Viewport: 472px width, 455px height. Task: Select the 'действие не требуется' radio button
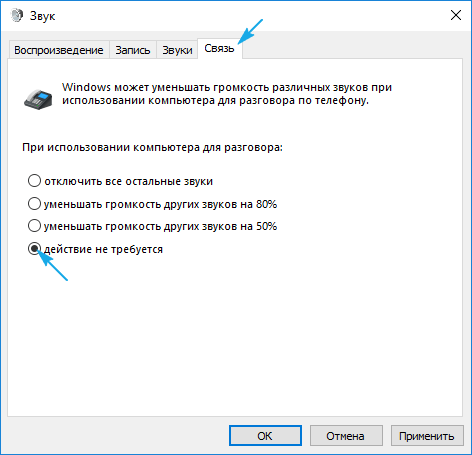[34, 249]
